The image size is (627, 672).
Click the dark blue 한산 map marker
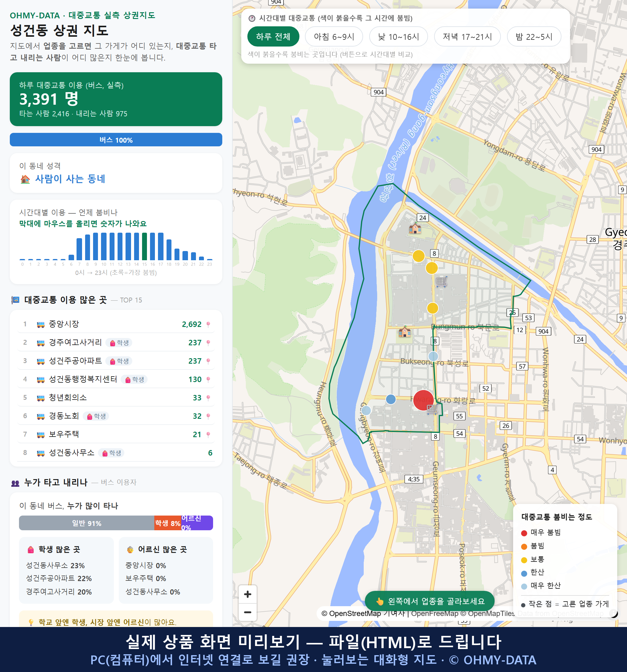click(391, 399)
